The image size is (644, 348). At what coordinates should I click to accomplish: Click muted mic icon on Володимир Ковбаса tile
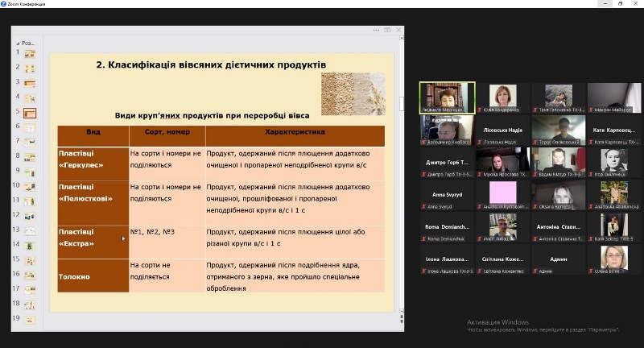[x=423, y=142]
